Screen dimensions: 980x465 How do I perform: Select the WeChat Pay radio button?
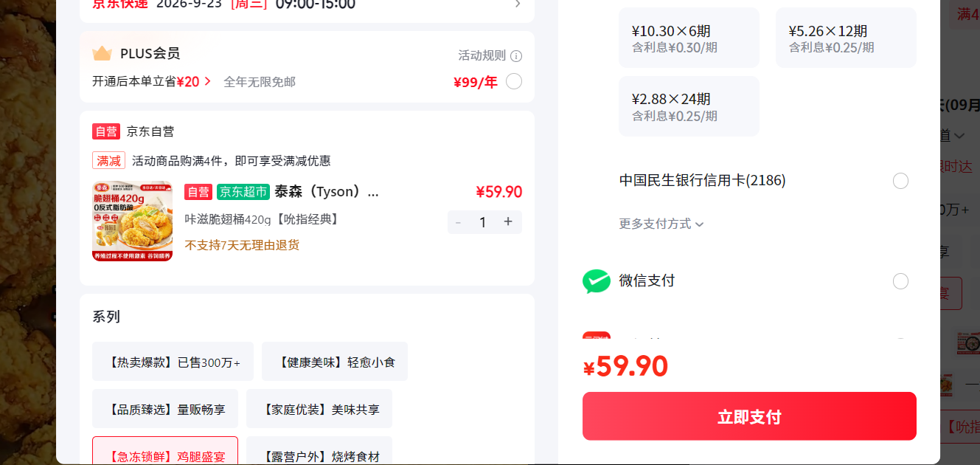[900, 281]
